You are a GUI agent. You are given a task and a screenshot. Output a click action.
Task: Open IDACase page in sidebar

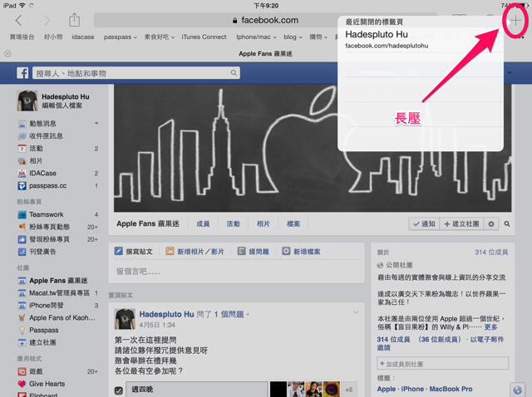click(42, 174)
